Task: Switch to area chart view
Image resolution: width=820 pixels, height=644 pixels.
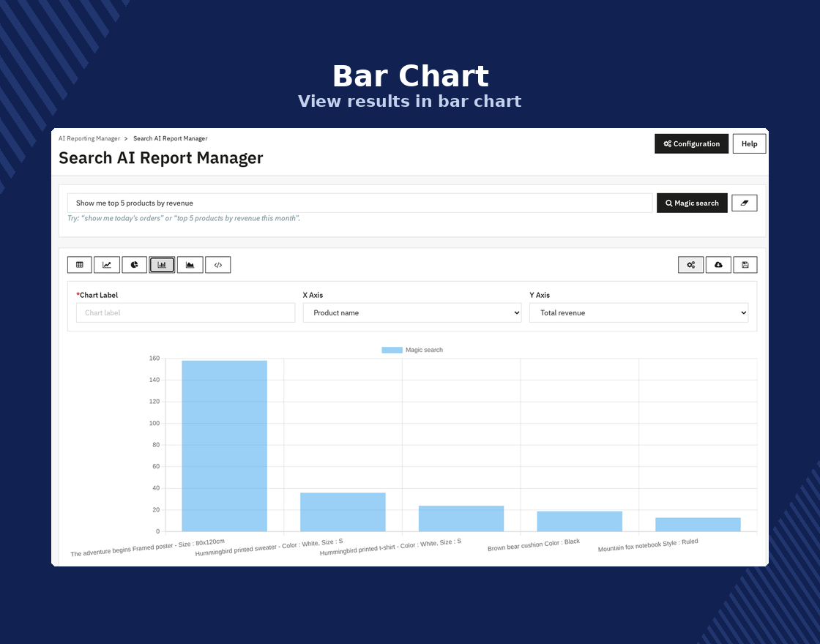Action: pos(190,265)
